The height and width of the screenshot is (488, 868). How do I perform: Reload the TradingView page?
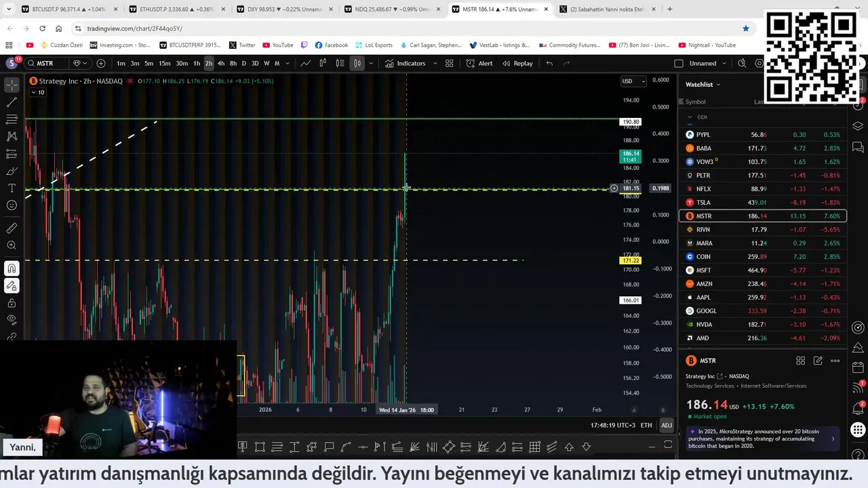[42, 28]
